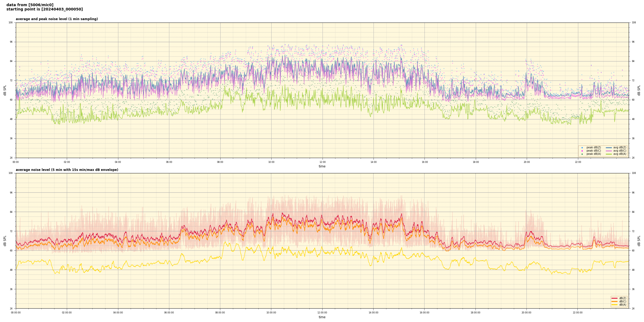Click the 02:00:00 tick on bottom chart

(x=67, y=313)
